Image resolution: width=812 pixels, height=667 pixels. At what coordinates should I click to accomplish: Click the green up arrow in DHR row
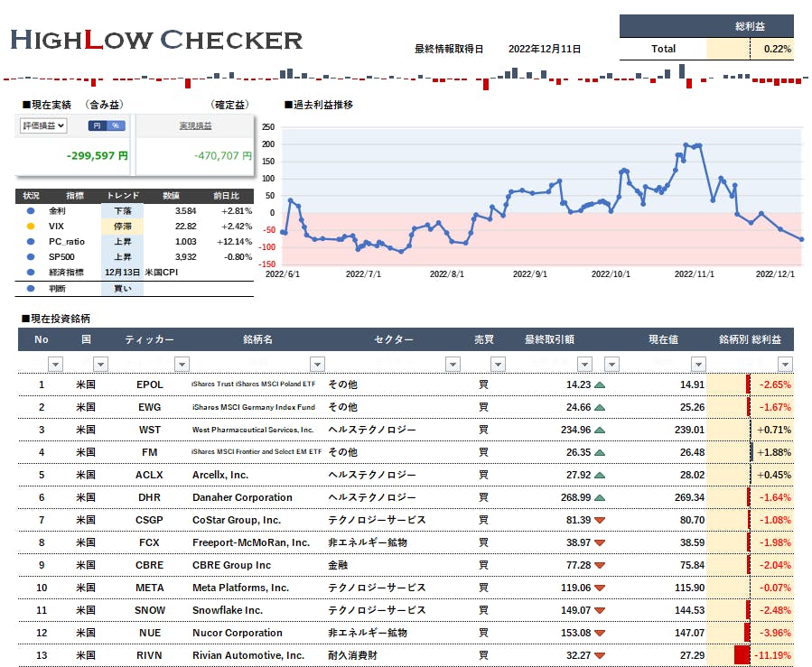[600, 497]
